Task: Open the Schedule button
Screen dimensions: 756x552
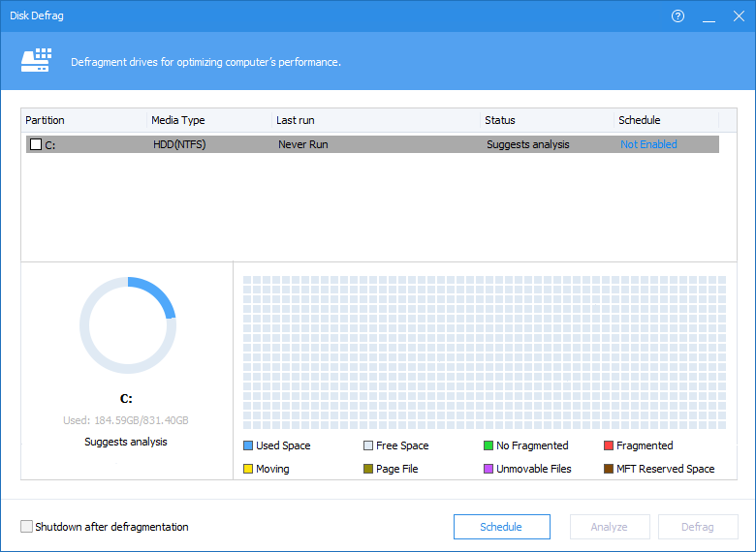Action: pos(501,527)
